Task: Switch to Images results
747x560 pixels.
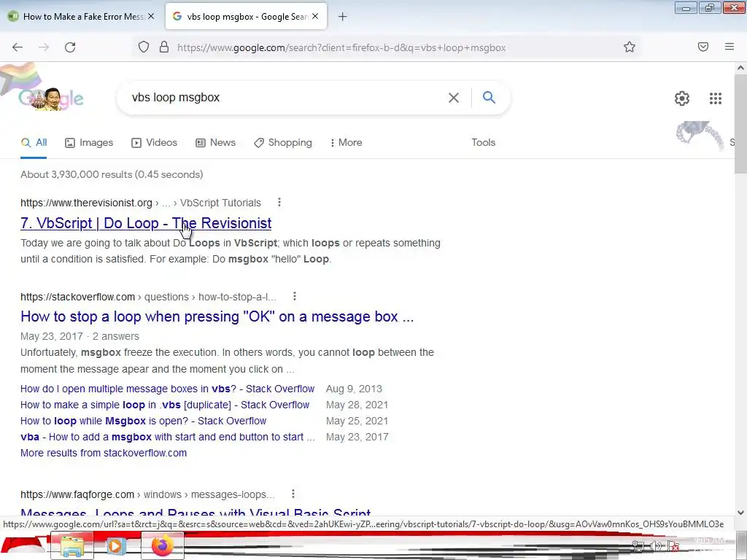Action: click(x=89, y=142)
